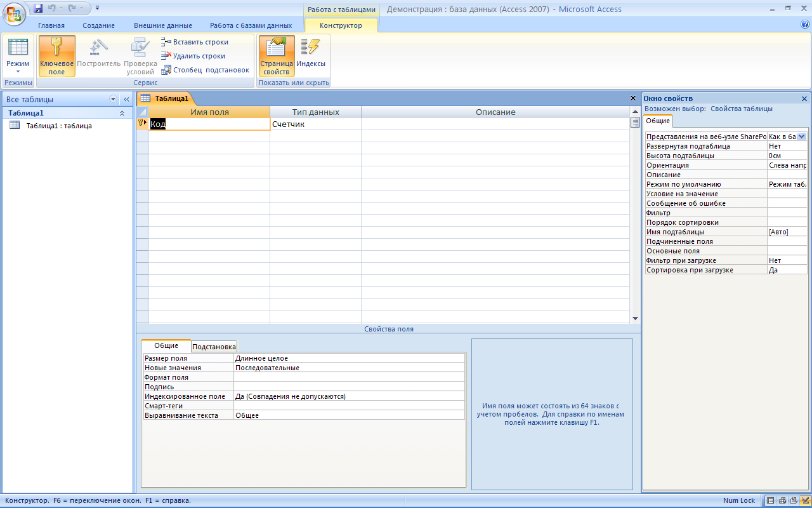Open quick access toolbar customization arrow
The width and height of the screenshot is (812, 508).
tap(97, 8)
